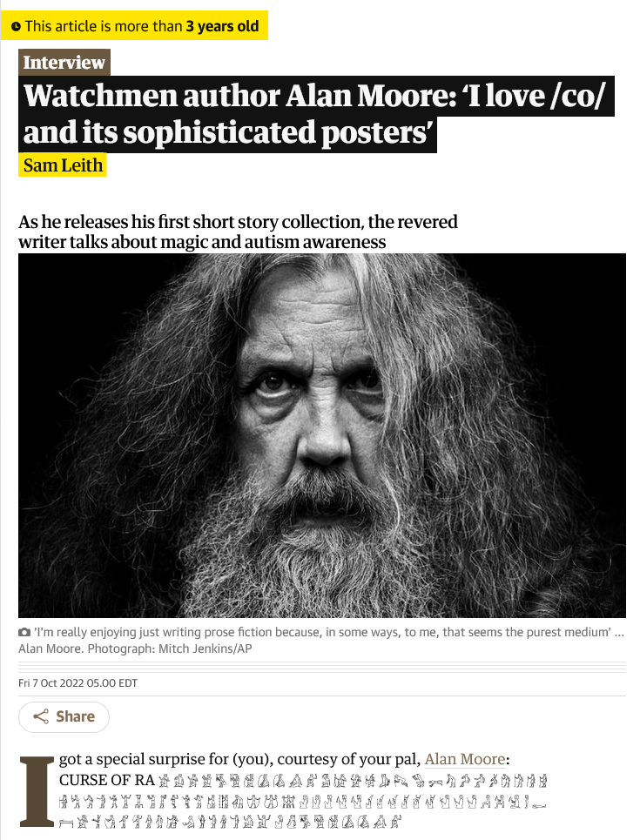Click the hieroglyph symbols after CURSE OF RA

(353, 781)
